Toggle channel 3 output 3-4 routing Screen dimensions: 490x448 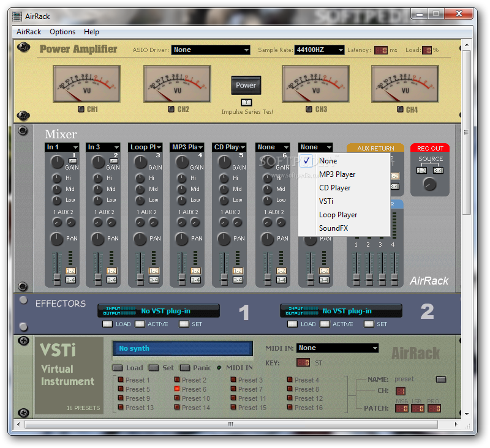tap(154, 280)
